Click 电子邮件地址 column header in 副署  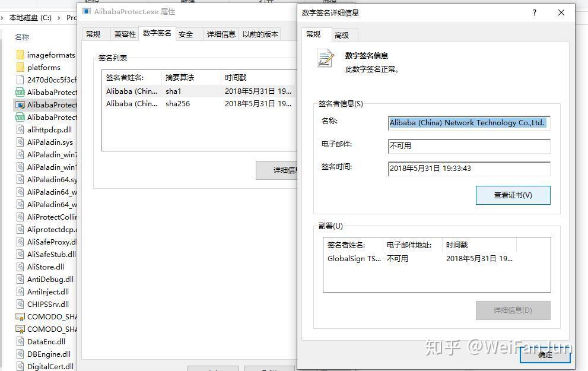pyautogui.click(x=412, y=245)
